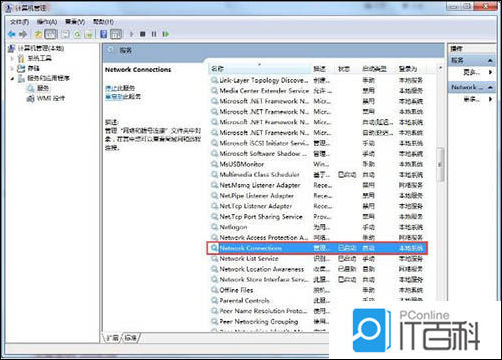Click the icon beside Network List Service
Image resolution: width=502 pixels, height=360 pixels.
214,258
